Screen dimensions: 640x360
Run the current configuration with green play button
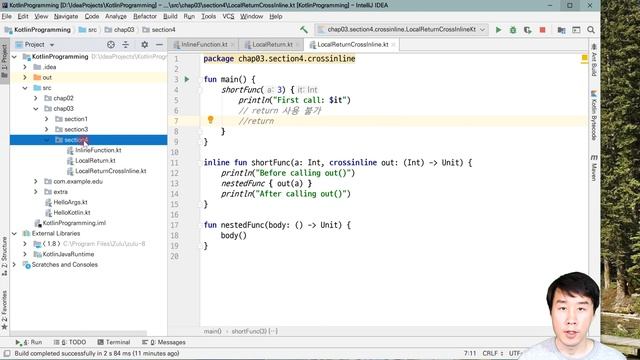coord(498,30)
